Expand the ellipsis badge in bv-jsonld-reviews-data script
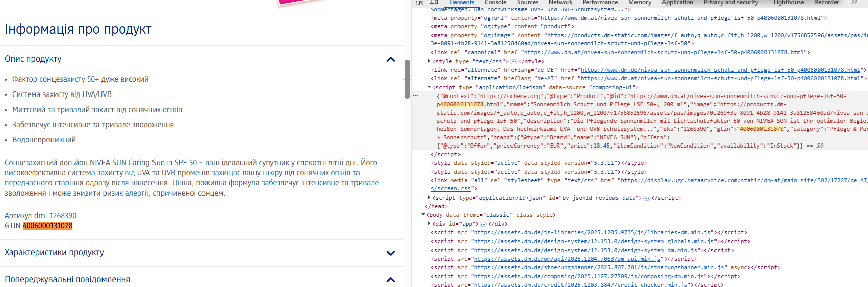Image resolution: width=868 pixels, height=287 pixels. pos(647,198)
